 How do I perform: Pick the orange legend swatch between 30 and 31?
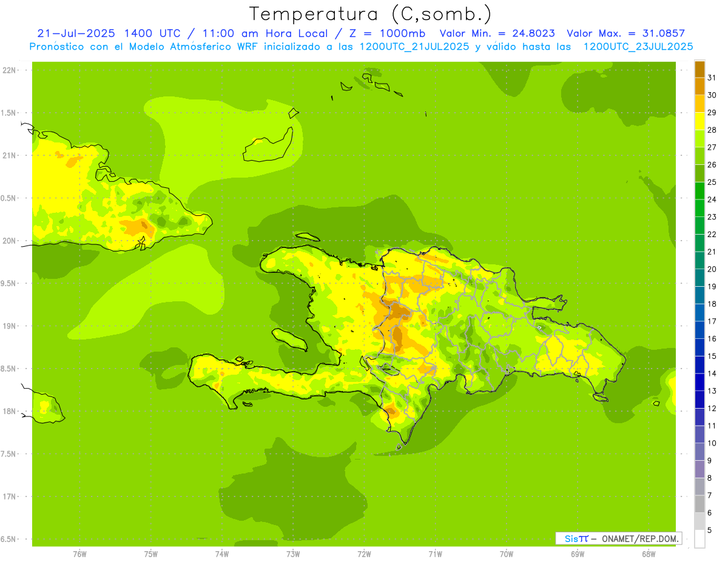[699, 87]
